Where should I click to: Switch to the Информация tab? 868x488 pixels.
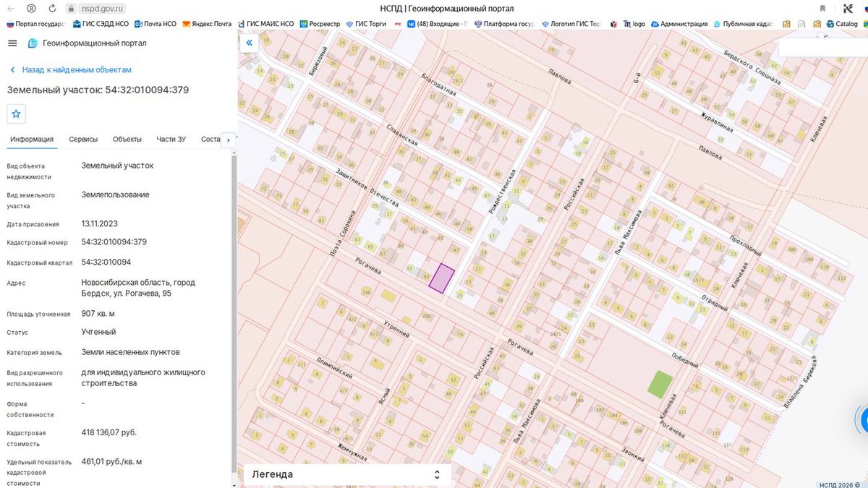pos(32,140)
